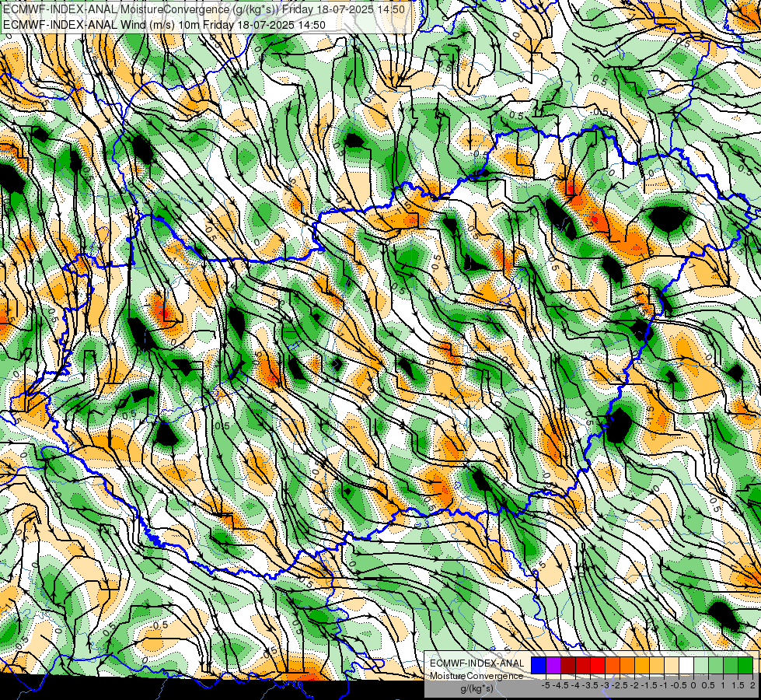
Task: Click the -3.5 tick label in legend
Action: (x=590, y=685)
